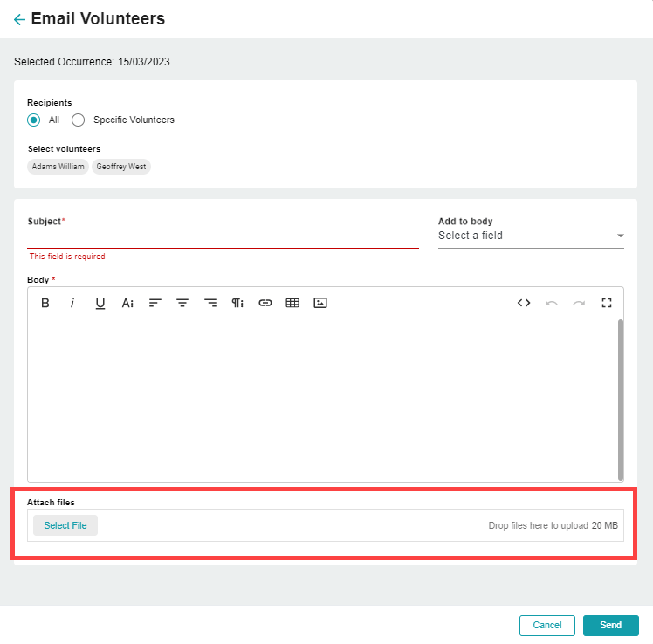Click the Select File button

[x=65, y=525]
